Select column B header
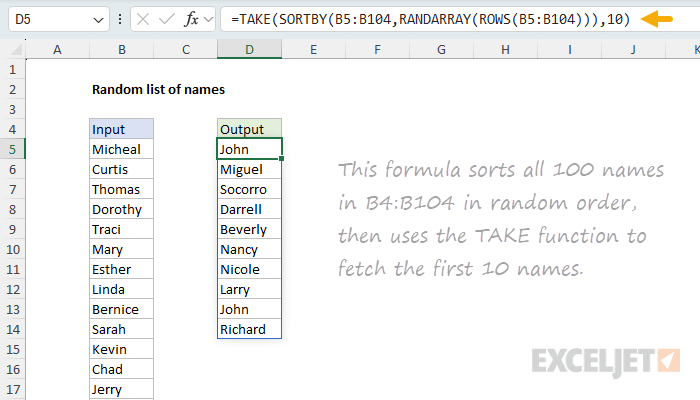This screenshot has height=400, width=700. 121,50
